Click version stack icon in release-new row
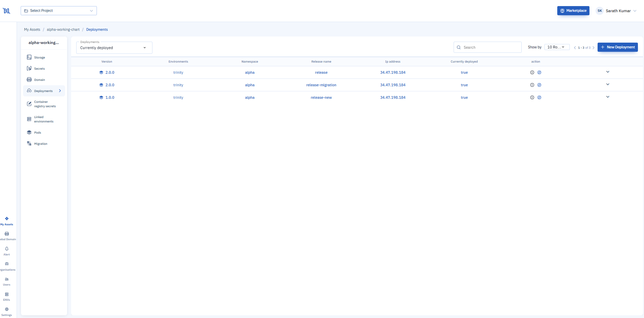The height and width of the screenshot is (318, 644). (x=101, y=97)
